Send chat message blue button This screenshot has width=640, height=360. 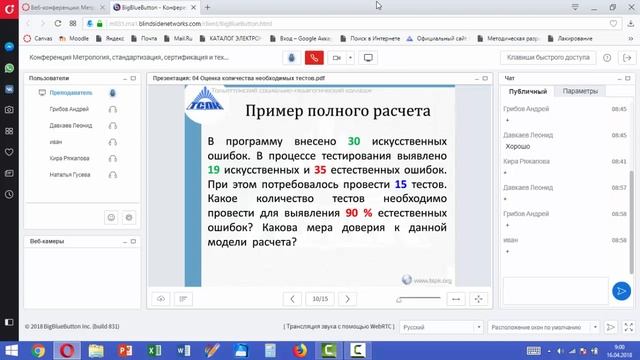[621, 291]
